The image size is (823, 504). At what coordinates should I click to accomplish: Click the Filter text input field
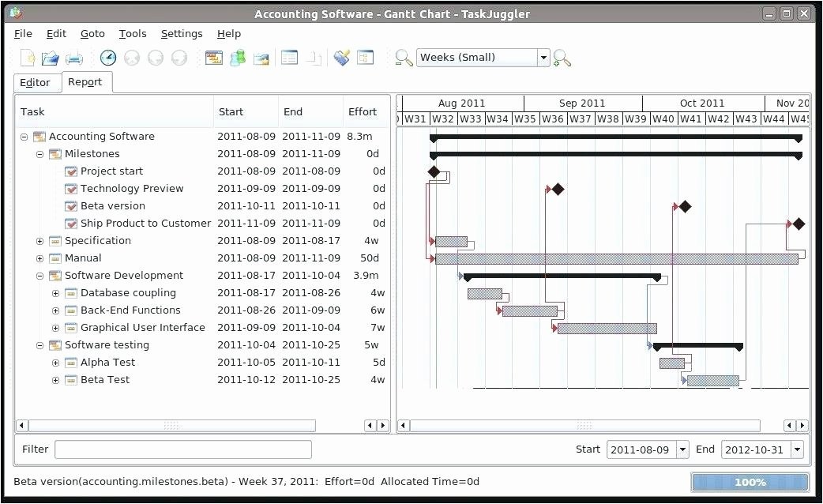click(x=182, y=449)
